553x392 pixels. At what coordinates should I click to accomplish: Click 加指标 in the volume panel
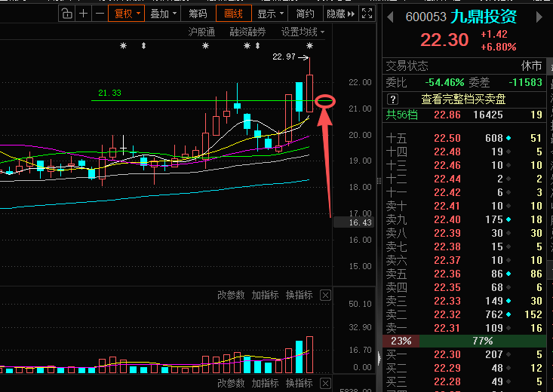[x=266, y=295]
